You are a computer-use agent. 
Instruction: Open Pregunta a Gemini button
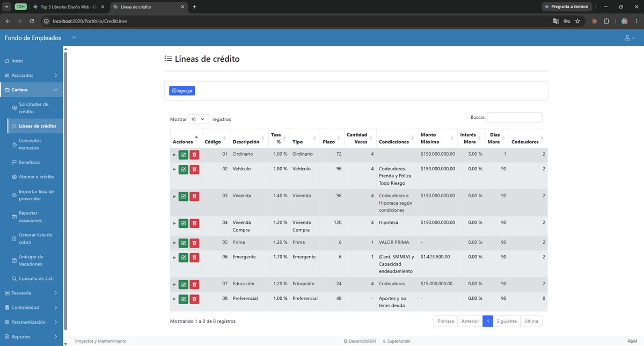567,7
